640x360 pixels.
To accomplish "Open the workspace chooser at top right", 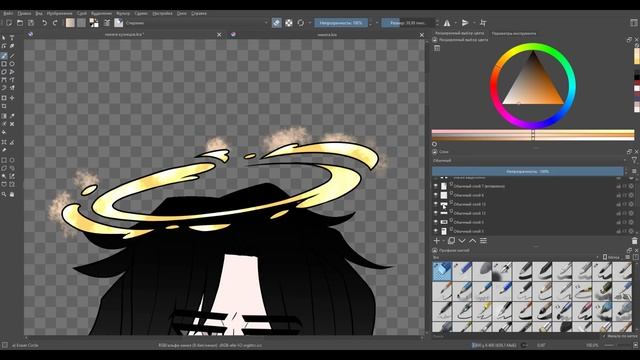I will click(x=634, y=23).
